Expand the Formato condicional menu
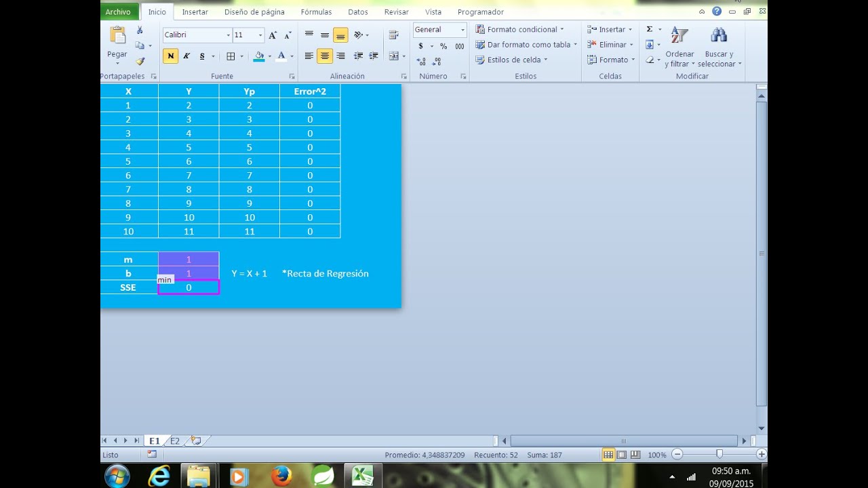 coord(519,29)
